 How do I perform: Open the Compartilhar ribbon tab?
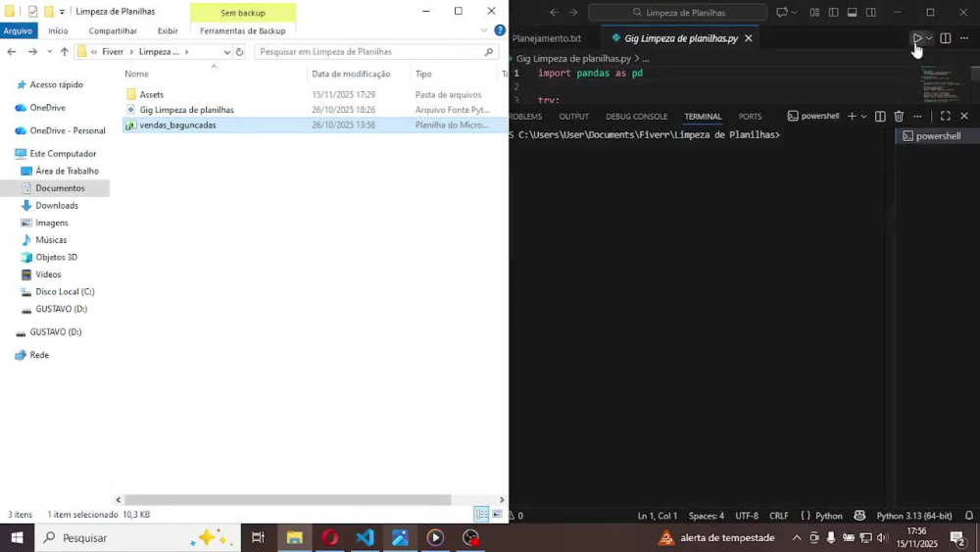[113, 30]
